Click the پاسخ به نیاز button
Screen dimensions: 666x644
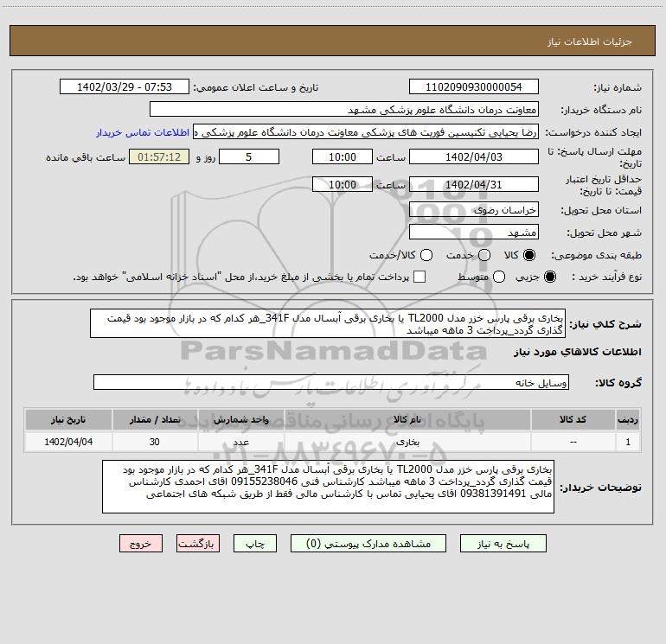503,544
